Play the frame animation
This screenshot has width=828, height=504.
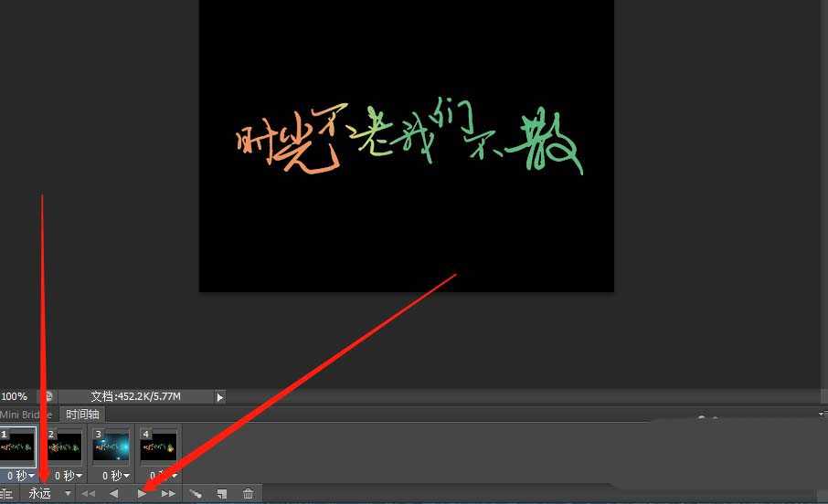tap(142, 493)
